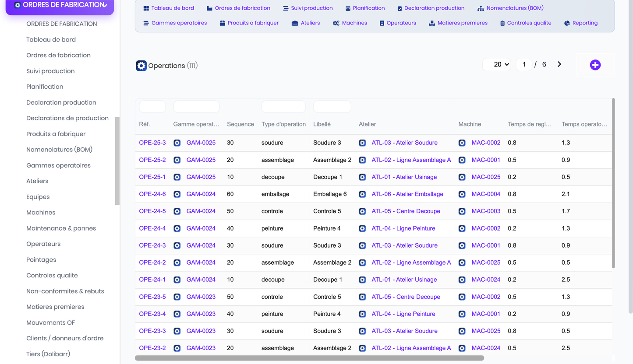633x364 pixels.
Task: Open GAM-0024 link in row OPE-24-3
Action: pos(201,245)
